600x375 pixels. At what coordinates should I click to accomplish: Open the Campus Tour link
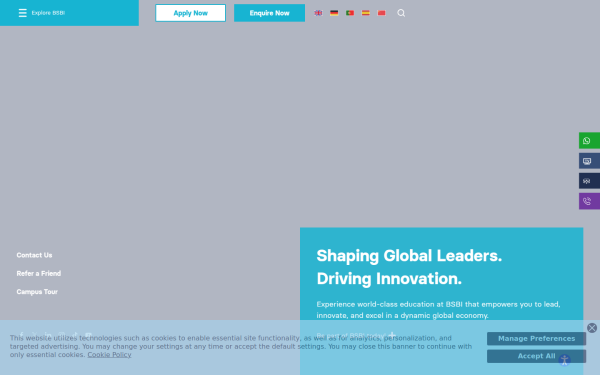point(37,292)
